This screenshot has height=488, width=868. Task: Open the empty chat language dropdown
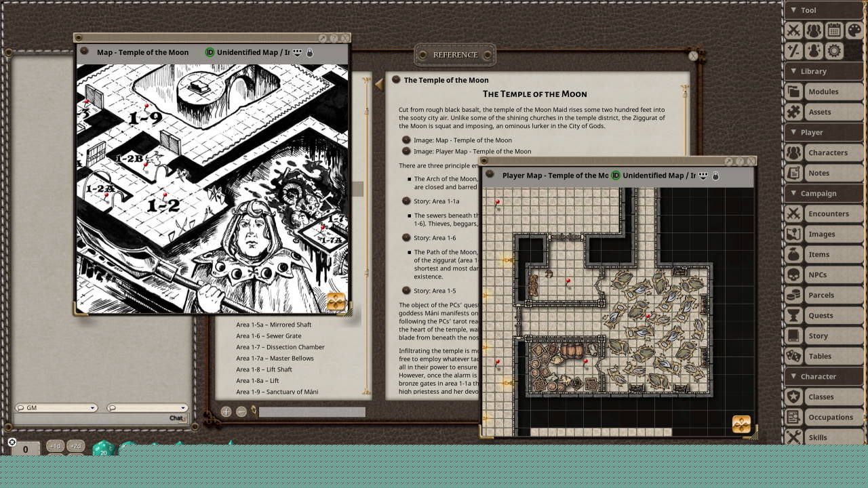click(x=146, y=408)
